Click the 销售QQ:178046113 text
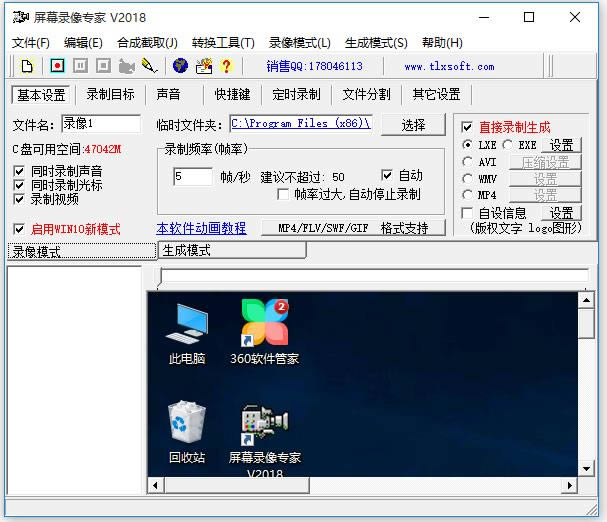This screenshot has height=522, width=607. click(314, 66)
